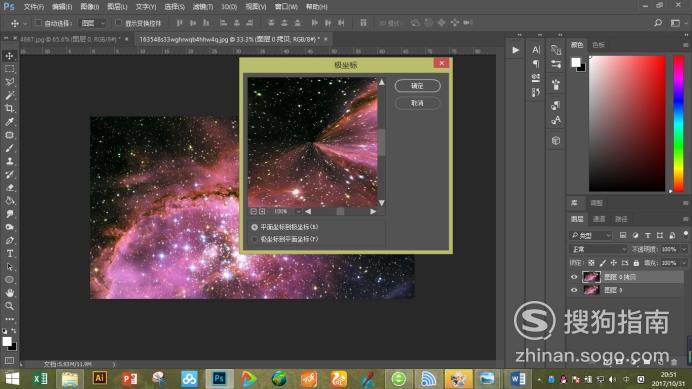Select the Pen tool
Image resolution: width=692 pixels, height=389 pixels.
[9, 241]
